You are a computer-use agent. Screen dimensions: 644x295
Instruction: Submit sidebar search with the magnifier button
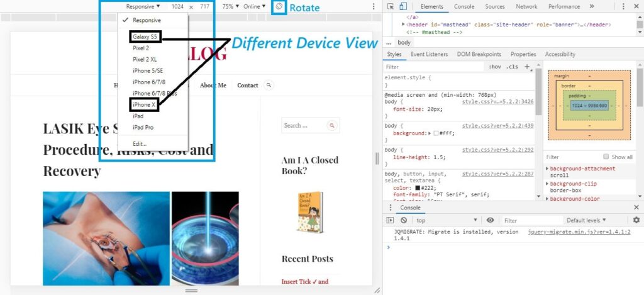click(x=332, y=126)
